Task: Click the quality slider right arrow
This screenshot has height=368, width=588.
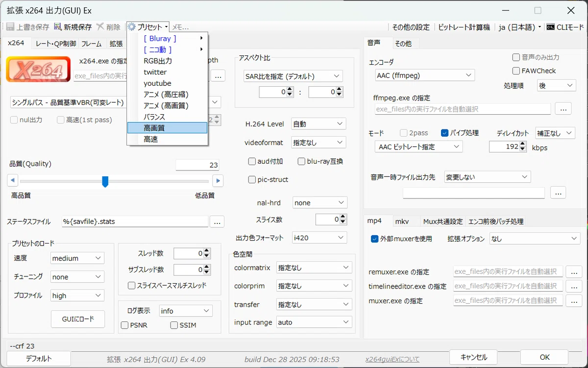Action: pyautogui.click(x=218, y=181)
